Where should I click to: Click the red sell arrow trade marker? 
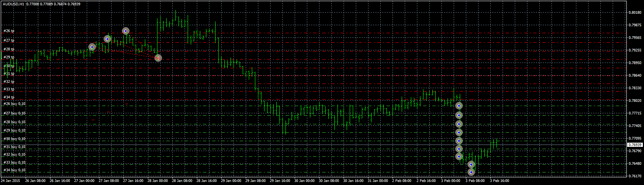coord(158,58)
